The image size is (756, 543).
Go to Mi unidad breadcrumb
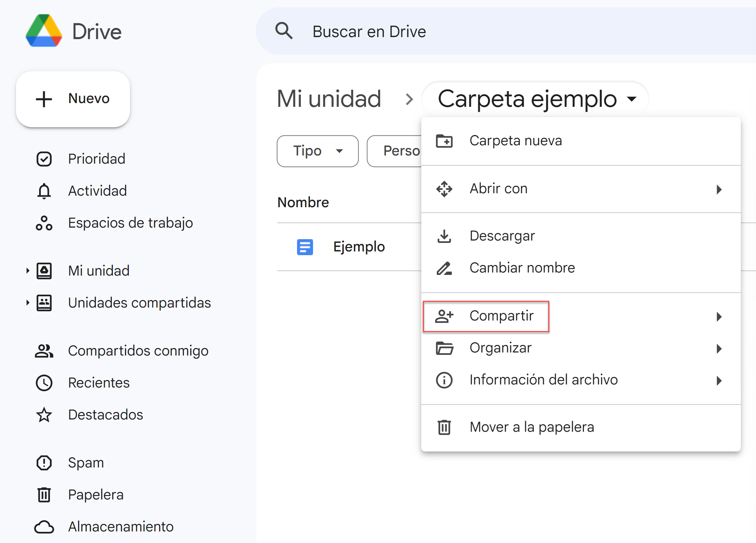[329, 99]
